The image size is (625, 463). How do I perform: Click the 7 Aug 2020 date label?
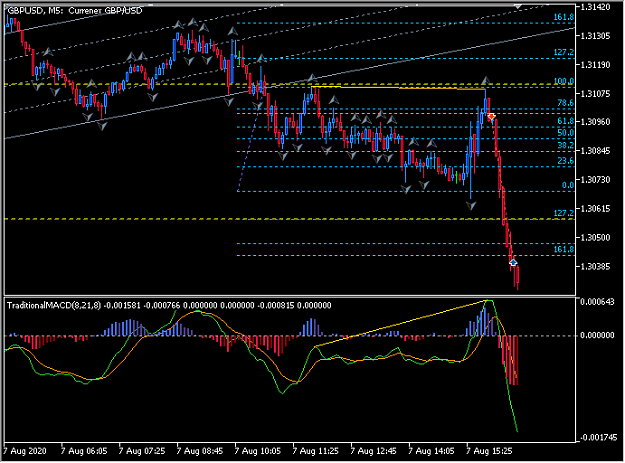coord(25,451)
